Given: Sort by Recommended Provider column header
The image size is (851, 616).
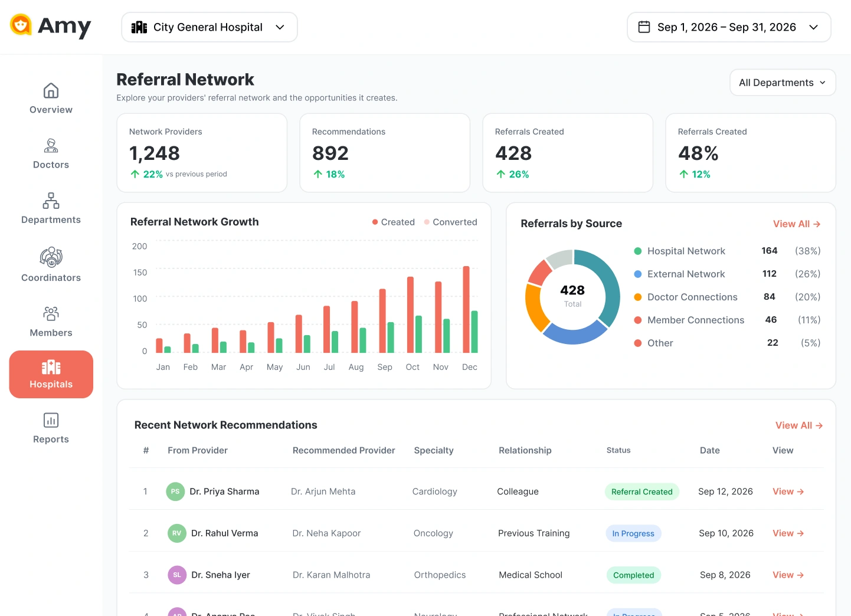Looking at the screenshot, I should (344, 450).
